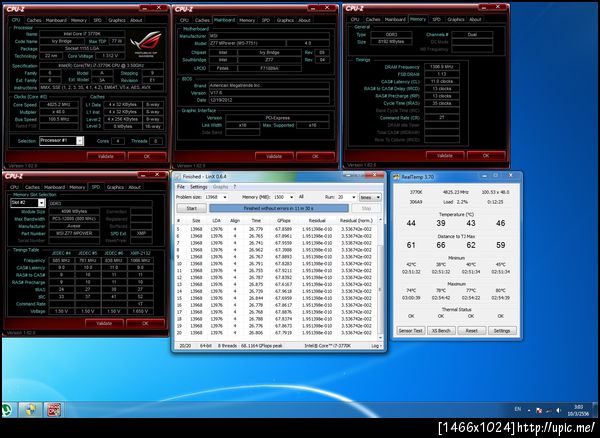
Task: Open Graphics tab in CPU-Z SPD window
Action: click(x=115, y=187)
